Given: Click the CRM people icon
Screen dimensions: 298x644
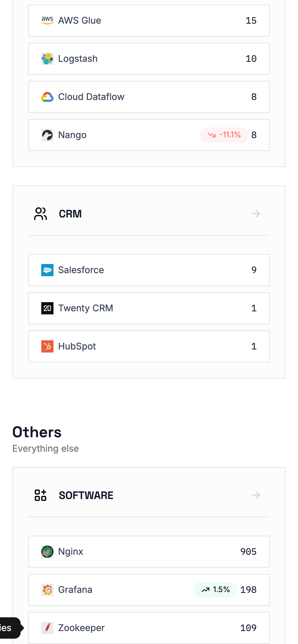Looking at the screenshot, I should point(40,214).
